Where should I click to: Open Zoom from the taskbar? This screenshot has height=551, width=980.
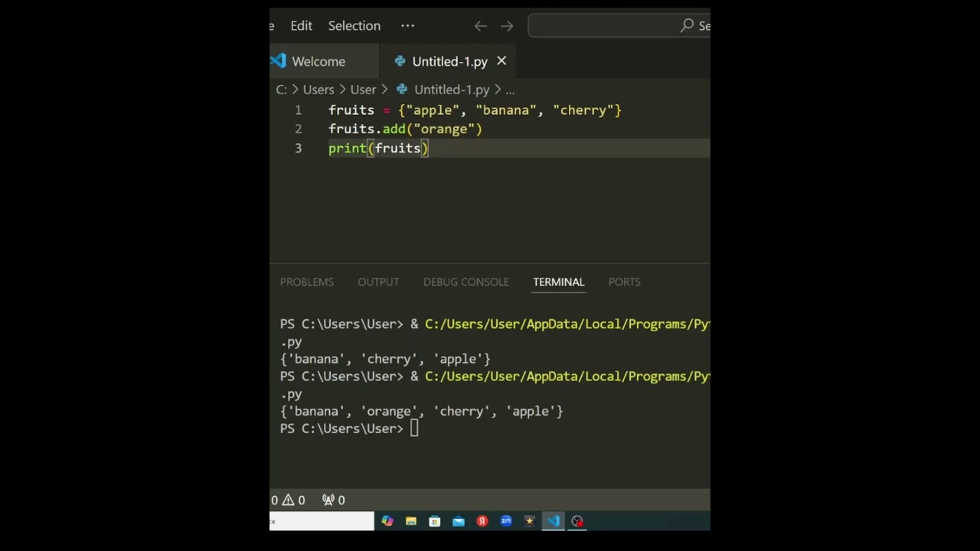506,521
